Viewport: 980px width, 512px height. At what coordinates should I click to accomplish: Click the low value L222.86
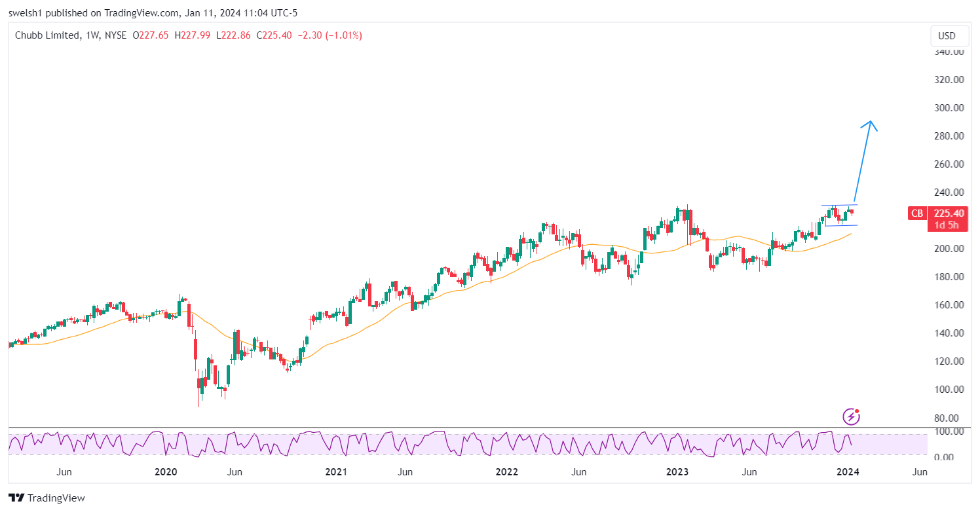[x=233, y=35]
